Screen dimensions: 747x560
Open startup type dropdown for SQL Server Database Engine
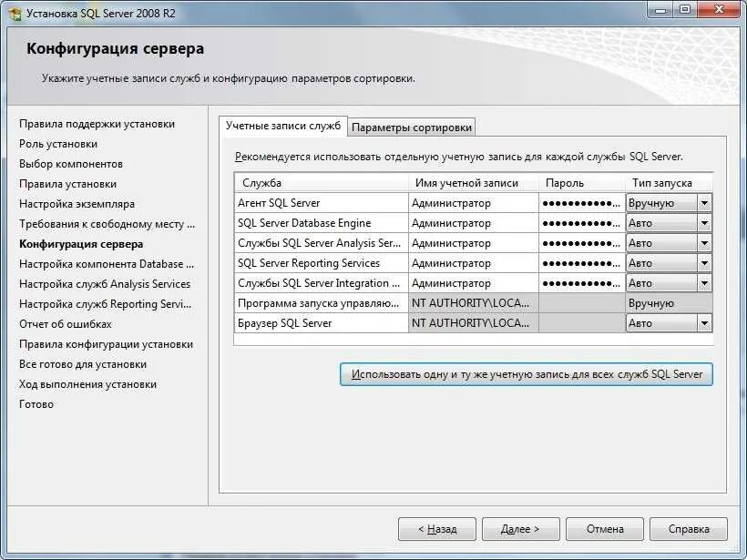(704, 223)
